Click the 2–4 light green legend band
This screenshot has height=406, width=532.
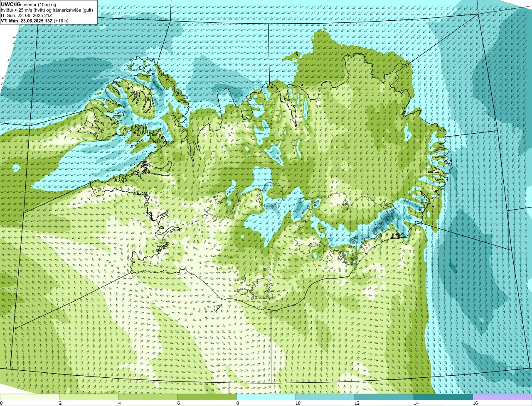[x=89, y=397]
